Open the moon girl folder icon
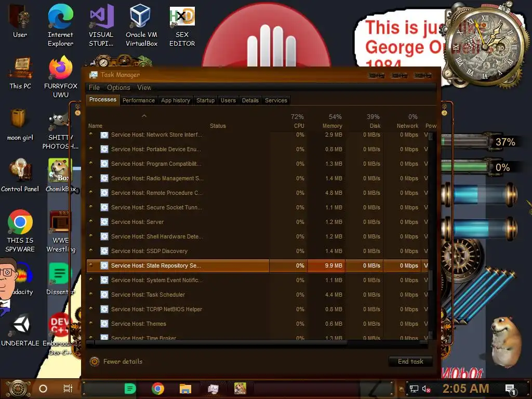The image size is (532, 399). 20,124
